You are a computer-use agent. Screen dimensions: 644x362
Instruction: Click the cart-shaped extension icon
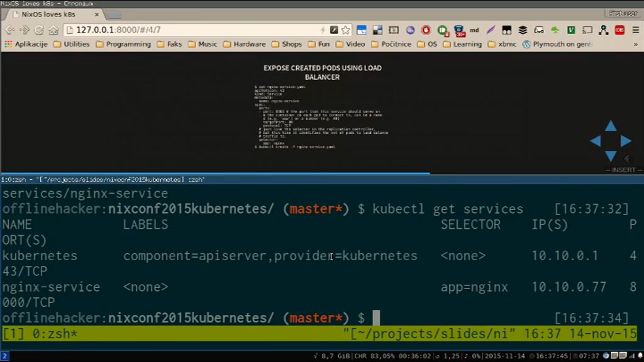539,30
